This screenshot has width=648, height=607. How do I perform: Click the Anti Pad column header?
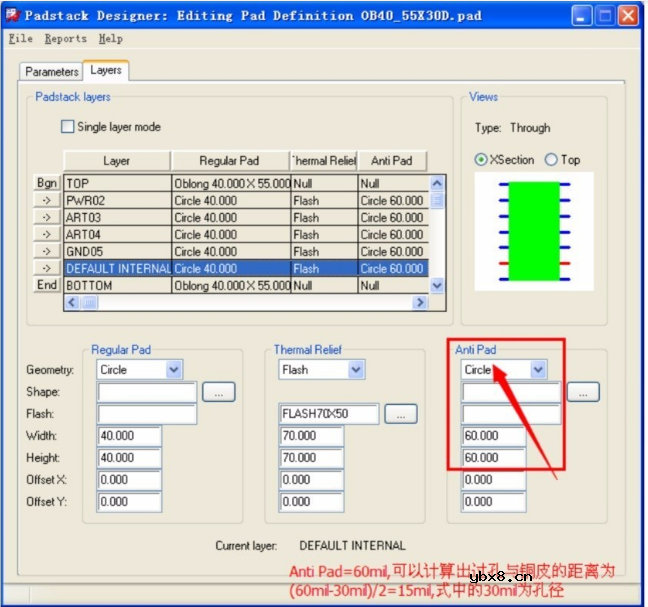392,161
